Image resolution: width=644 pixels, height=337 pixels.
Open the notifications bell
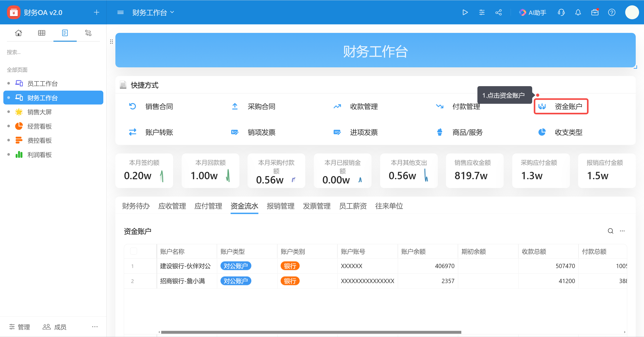pos(578,12)
